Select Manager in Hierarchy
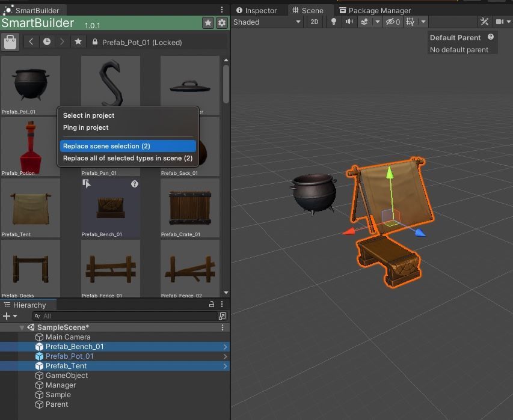This screenshot has height=420, width=513. click(61, 385)
